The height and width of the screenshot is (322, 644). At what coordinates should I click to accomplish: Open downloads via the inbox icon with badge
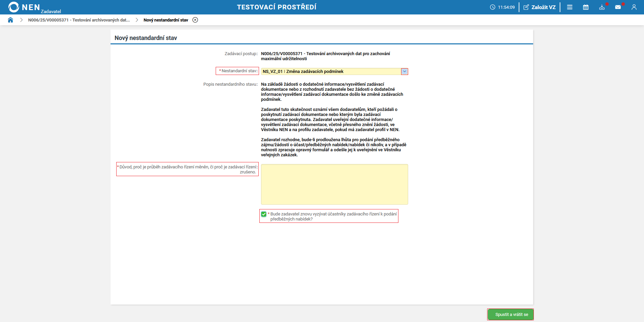[x=602, y=7]
